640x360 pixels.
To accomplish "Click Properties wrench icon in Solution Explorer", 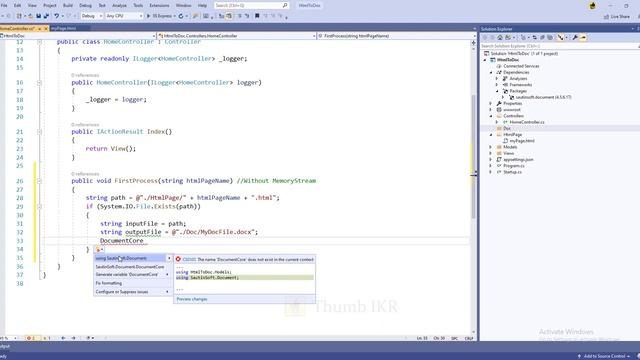I will coord(575,38).
